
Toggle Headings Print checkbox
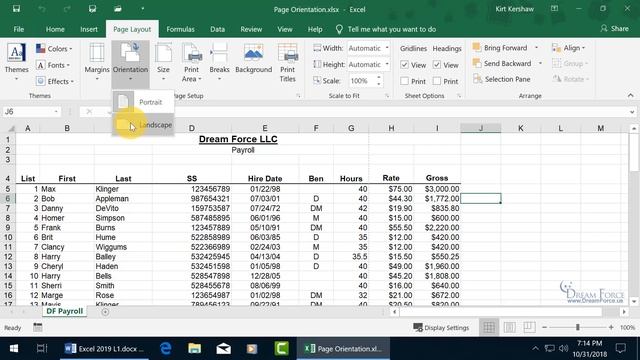(437, 81)
